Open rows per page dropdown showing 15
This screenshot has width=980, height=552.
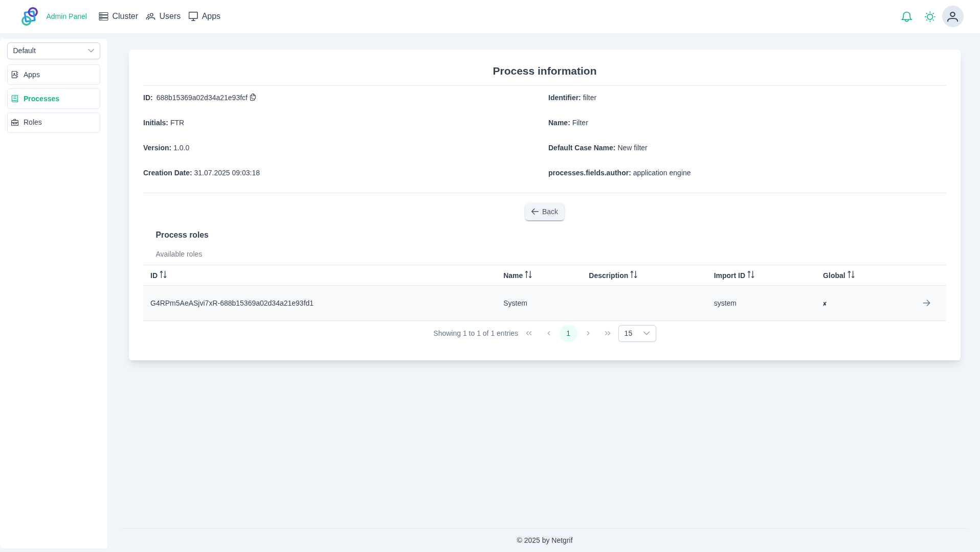(x=637, y=333)
